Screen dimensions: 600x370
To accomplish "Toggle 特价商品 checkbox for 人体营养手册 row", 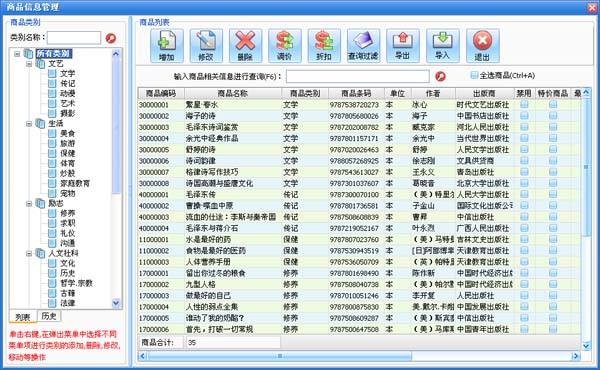I will pos(553,262).
